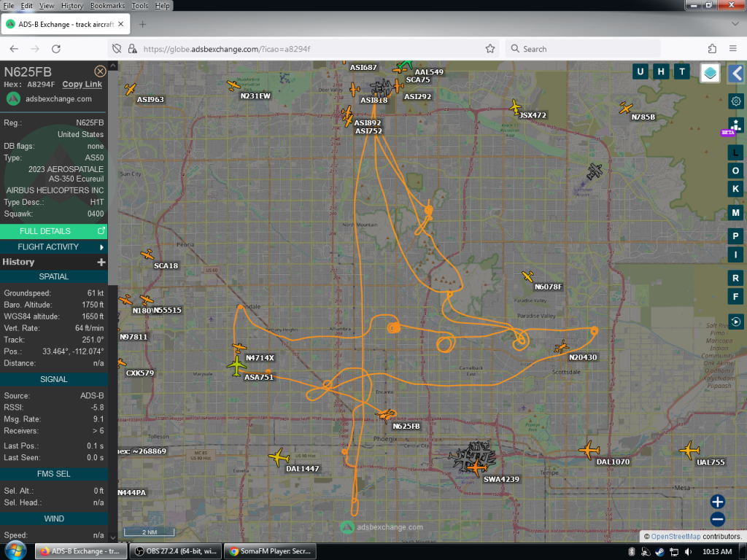Viewport: 747px width, 560px height.
Task: Open the site shield tracking protection icon
Action: pos(117,49)
